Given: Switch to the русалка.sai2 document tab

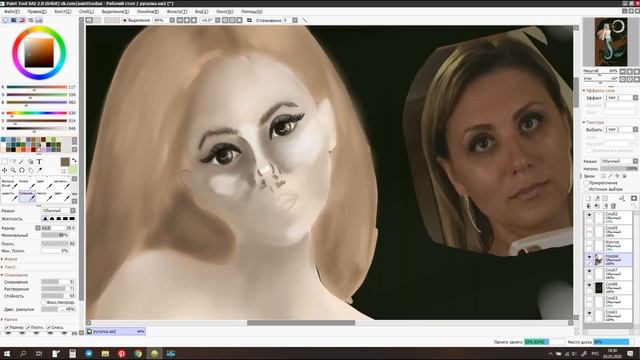Looking at the screenshot, I should (x=116, y=331).
